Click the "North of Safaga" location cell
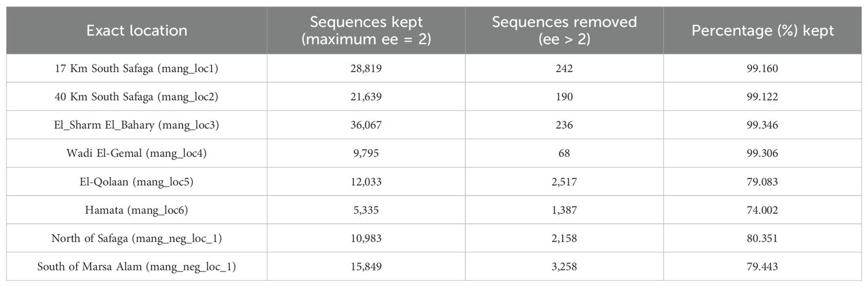The image size is (868, 287). (137, 239)
